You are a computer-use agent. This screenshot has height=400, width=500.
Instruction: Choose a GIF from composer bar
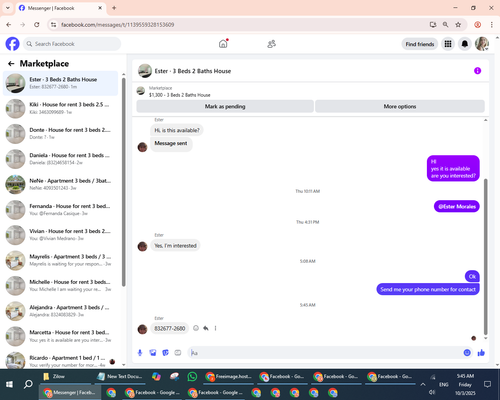point(178,353)
